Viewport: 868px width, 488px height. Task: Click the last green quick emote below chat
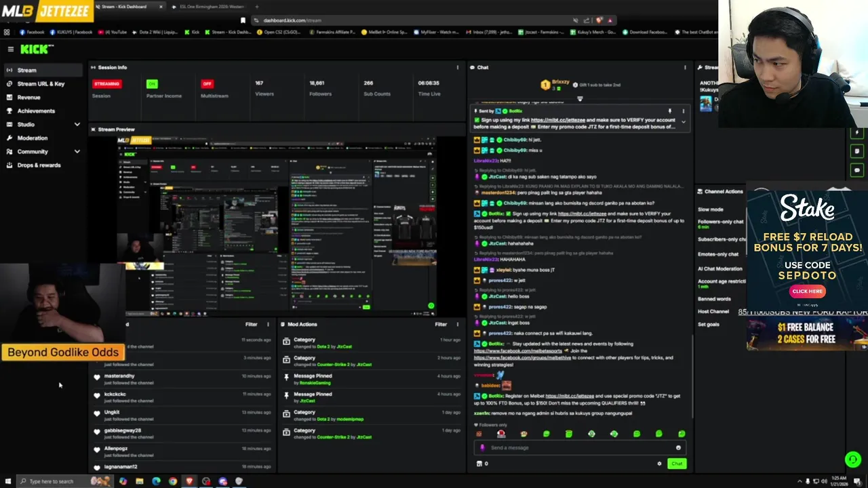682,434
